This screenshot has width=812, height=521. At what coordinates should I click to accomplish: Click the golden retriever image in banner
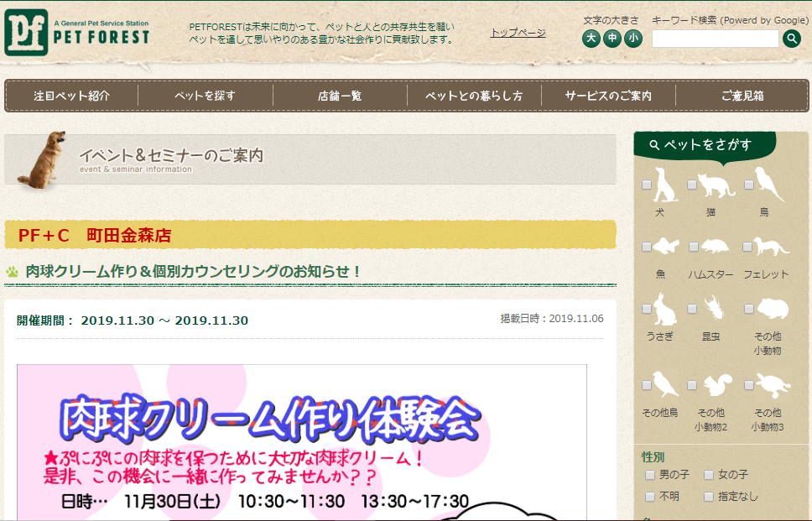coord(43,159)
